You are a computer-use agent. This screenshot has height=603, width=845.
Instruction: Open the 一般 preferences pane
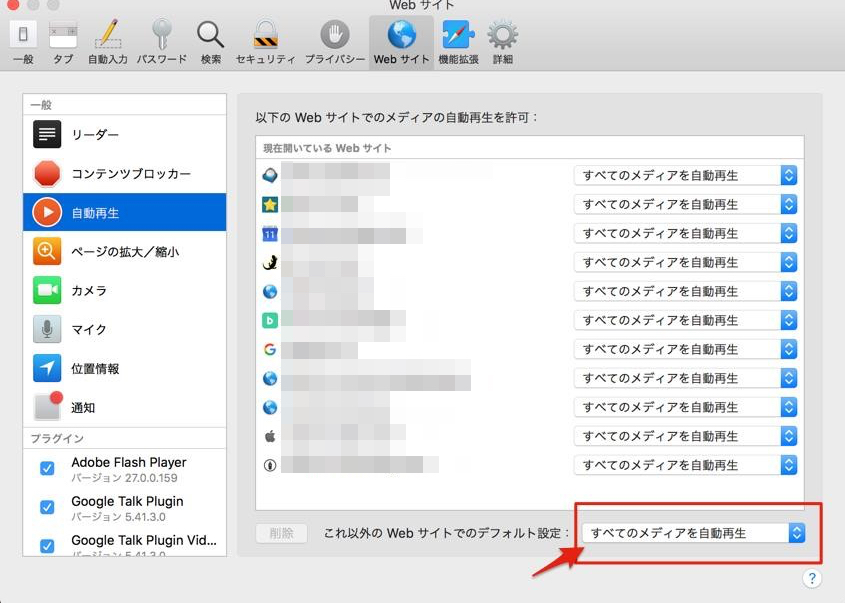23,43
